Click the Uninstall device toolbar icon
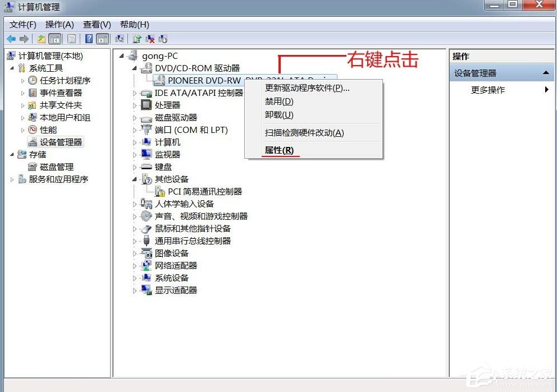This screenshot has height=392, width=557. pyautogui.click(x=150, y=38)
